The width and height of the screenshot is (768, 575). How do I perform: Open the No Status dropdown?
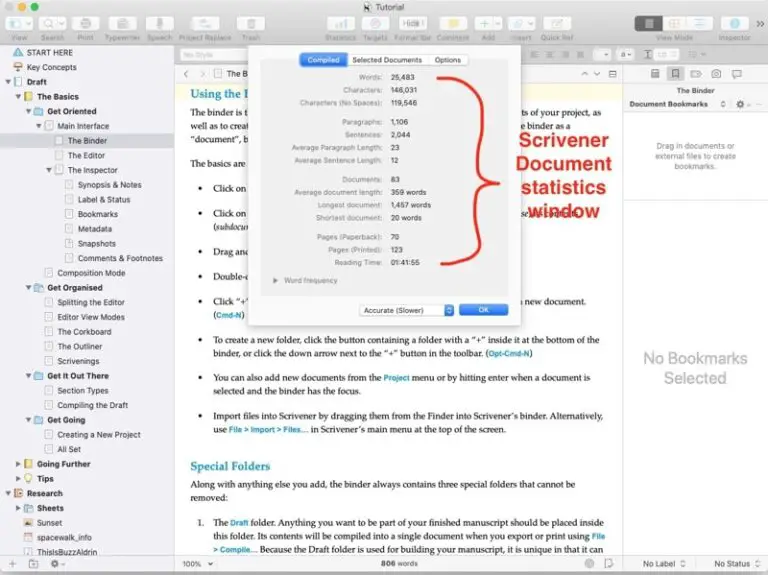(737, 564)
